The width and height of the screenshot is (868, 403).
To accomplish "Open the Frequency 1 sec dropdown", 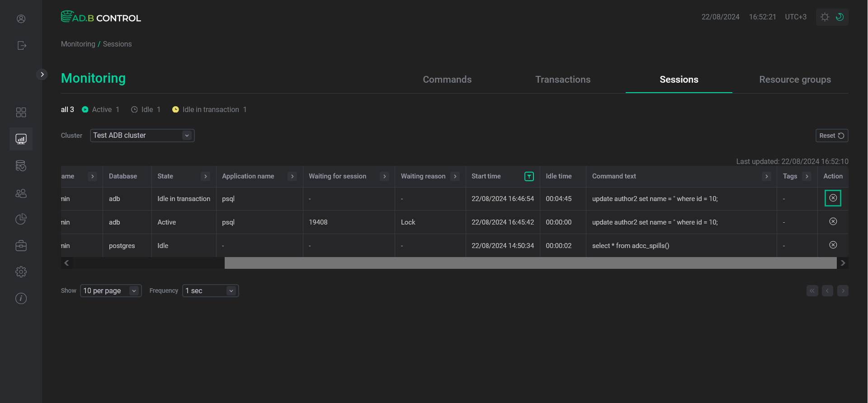I will (210, 291).
